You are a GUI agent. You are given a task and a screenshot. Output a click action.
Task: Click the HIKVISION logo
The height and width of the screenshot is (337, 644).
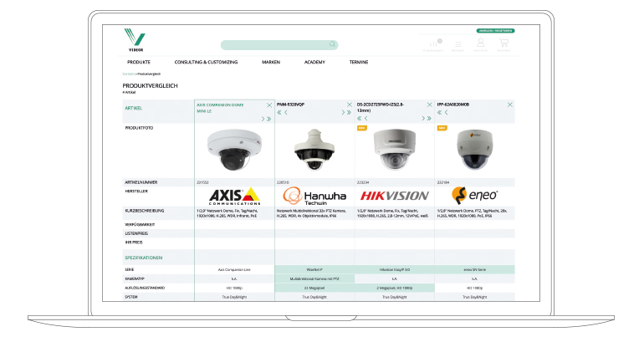pyautogui.click(x=395, y=196)
